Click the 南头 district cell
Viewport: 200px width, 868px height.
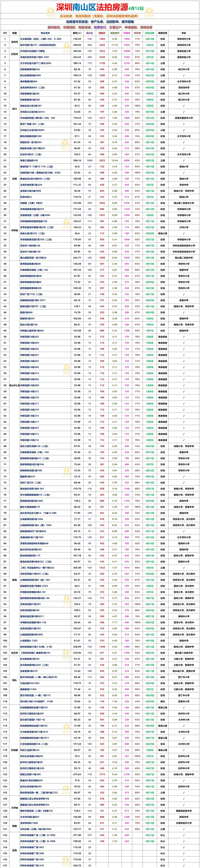tap(14, 680)
